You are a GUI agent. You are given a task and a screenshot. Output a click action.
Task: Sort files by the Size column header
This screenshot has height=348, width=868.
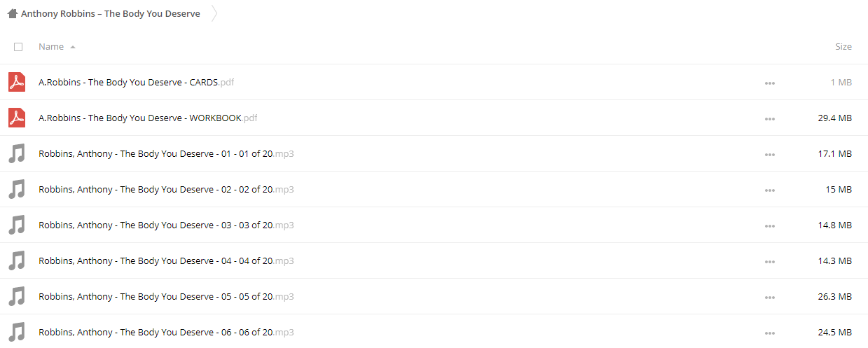tap(843, 46)
